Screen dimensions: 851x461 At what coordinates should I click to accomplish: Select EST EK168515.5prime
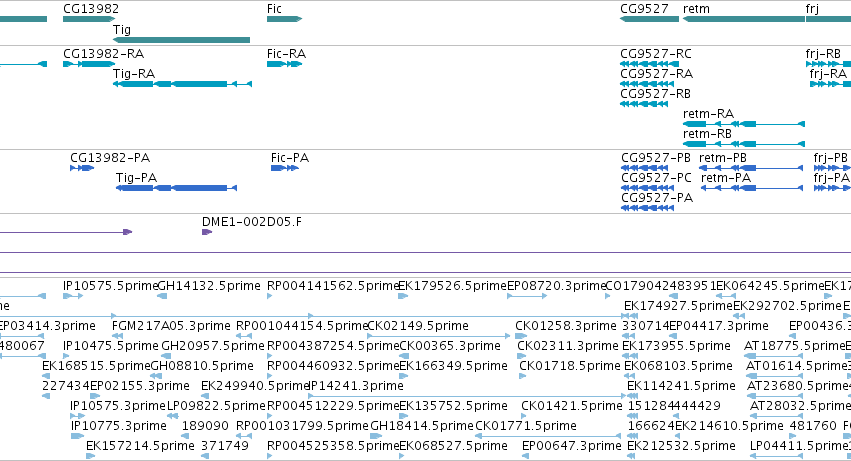click(x=96, y=367)
